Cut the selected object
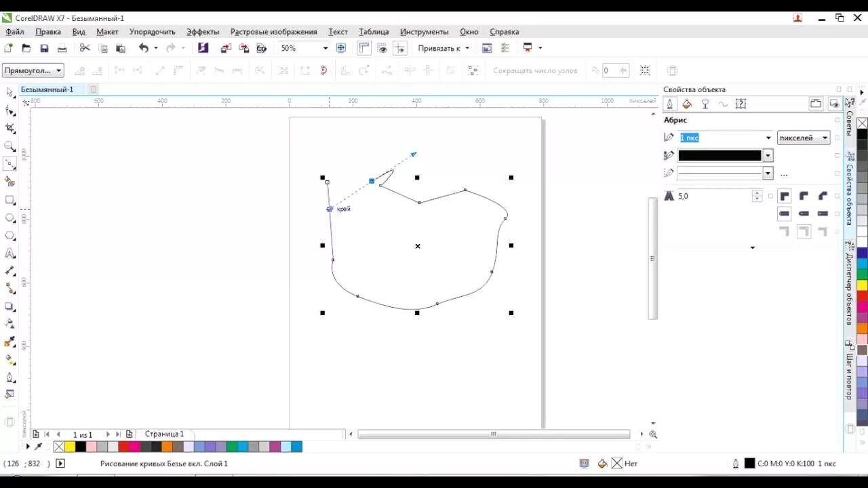 pos(85,48)
